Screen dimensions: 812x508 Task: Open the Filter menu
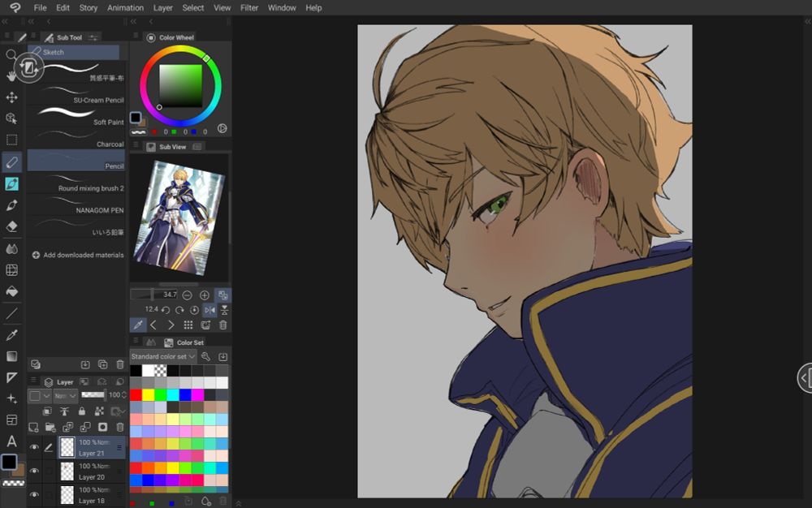coord(249,8)
